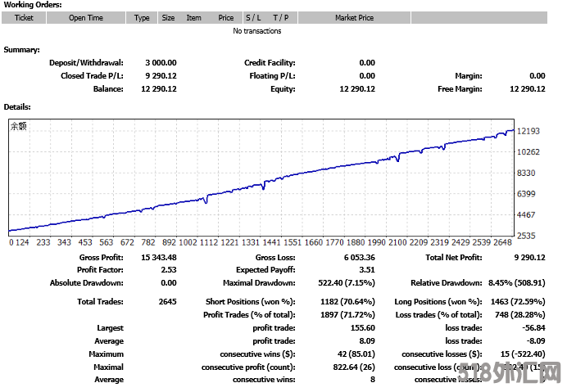Click the Floating P/L label
Image resolution: width=567 pixels, height=392 pixels.
point(272,76)
